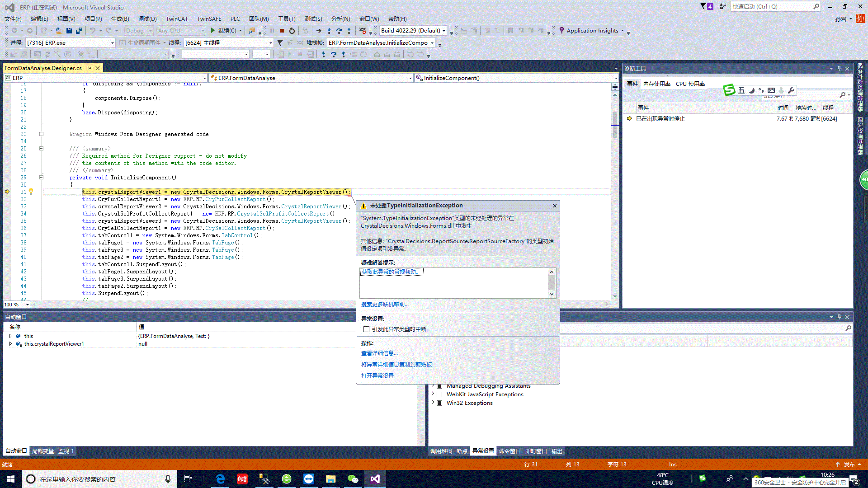This screenshot has width=868, height=488.
Task: Click the thread filter flag icon
Action: [x=280, y=43]
